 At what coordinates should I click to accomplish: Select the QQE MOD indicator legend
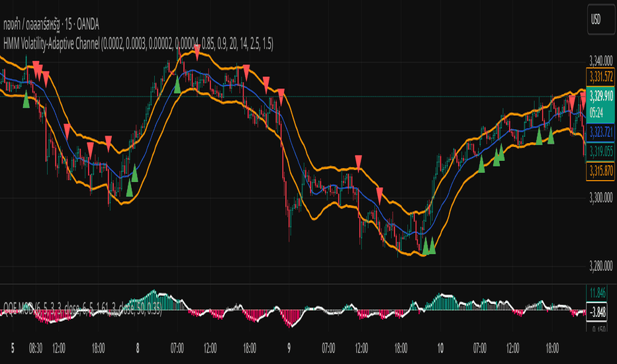point(83,308)
